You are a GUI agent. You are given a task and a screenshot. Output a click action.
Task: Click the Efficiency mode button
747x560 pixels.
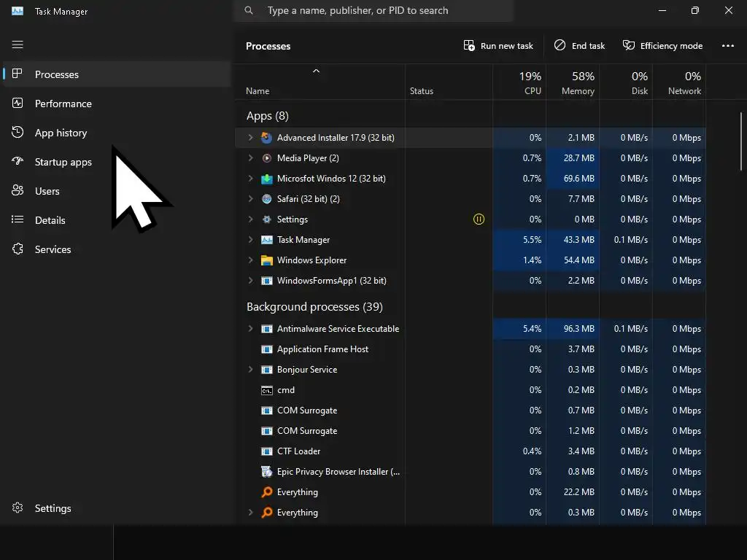(662, 46)
